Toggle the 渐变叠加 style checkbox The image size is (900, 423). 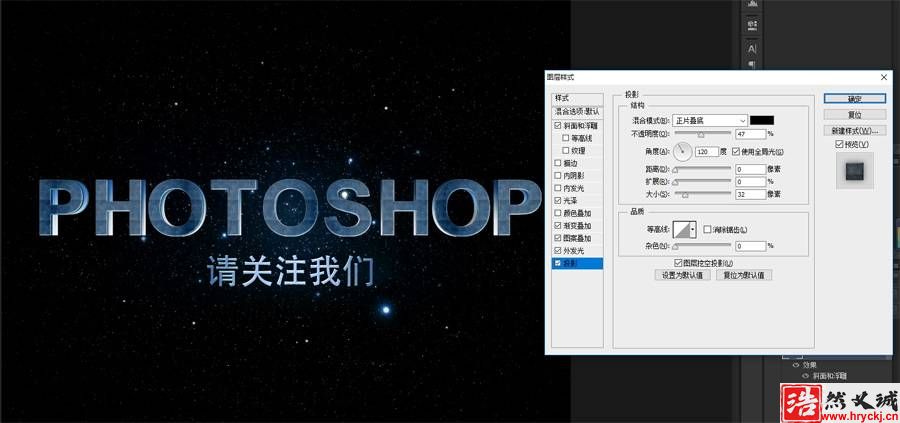558,226
